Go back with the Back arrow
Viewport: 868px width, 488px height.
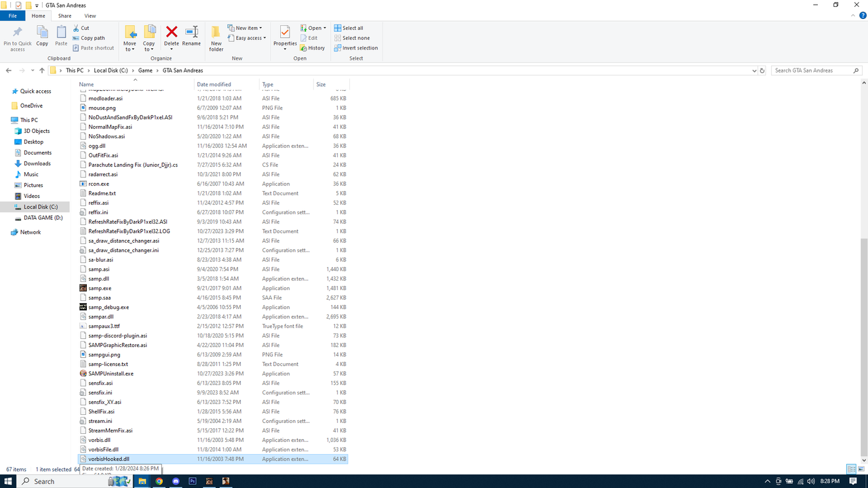pos(9,70)
